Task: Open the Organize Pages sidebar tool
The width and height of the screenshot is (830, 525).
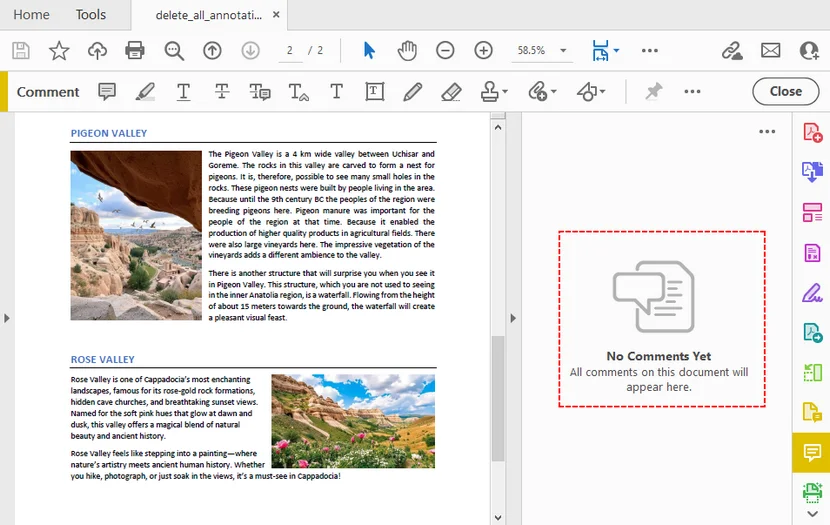Action: point(813,212)
